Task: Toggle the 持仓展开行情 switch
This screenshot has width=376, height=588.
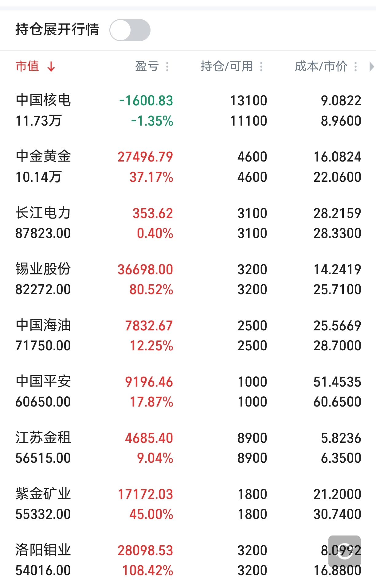Action: (130, 30)
